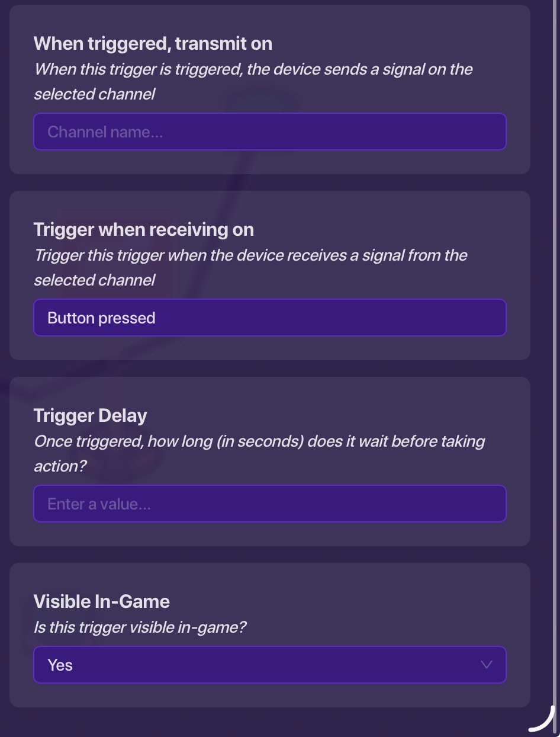Image resolution: width=560 pixels, height=737 pixels.
Task: Click the description about sending a signal
Action: [x=253, y=81]
